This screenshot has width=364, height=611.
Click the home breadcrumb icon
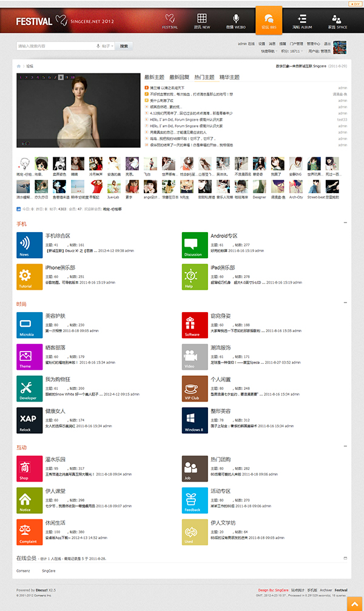point(18,66)
